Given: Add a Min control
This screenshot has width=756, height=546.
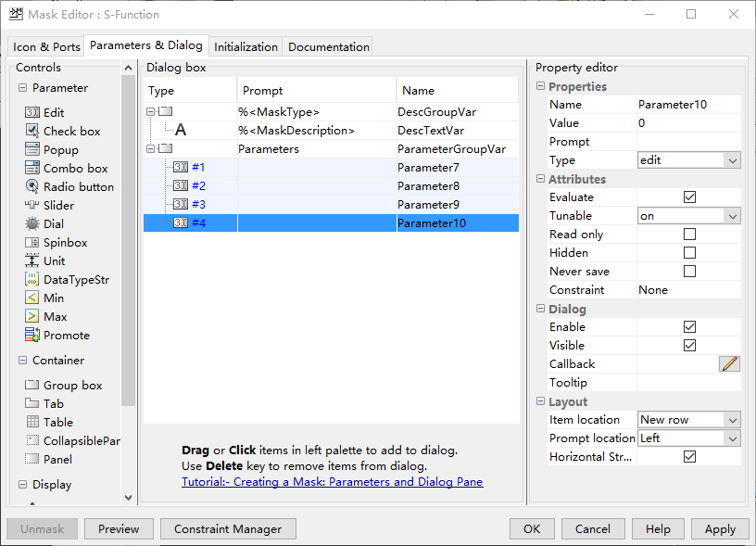Looking at the screenshot, I should pos(44,298).
